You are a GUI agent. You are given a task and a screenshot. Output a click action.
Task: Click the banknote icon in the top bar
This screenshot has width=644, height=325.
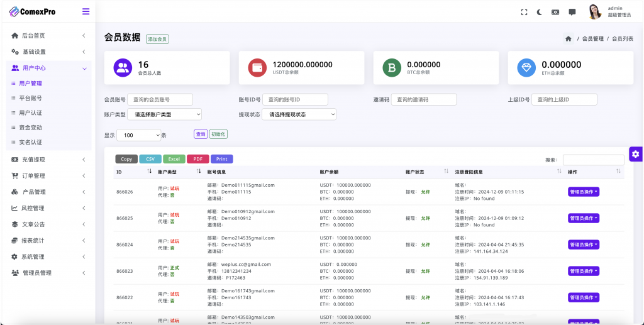pyautogui.click(x=555, y=12)
